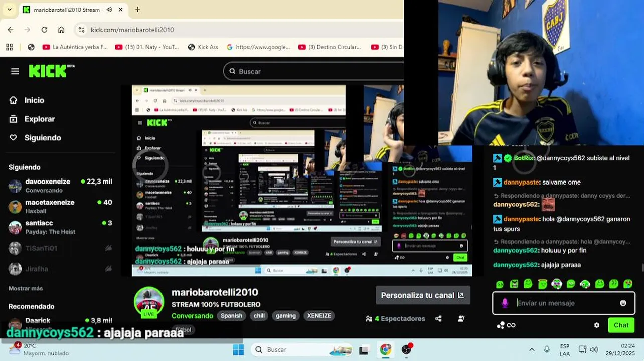Open chat settings gear icon
Screen dimensions: 644x361
coord(597,325)
